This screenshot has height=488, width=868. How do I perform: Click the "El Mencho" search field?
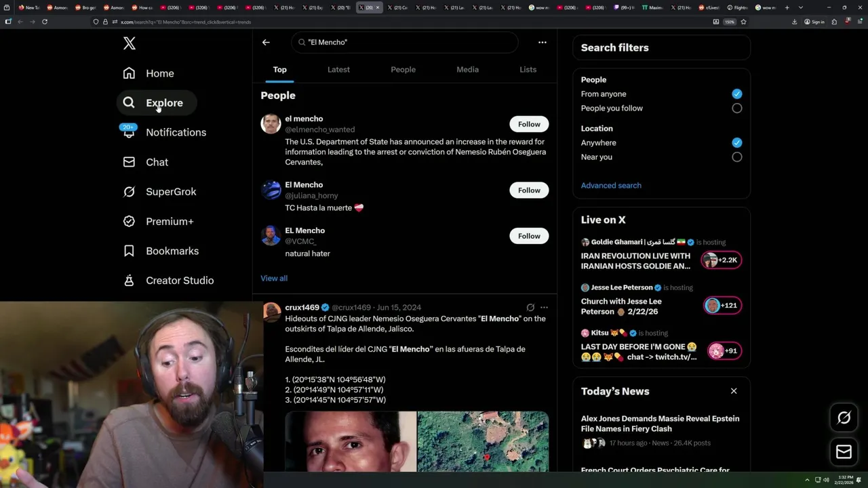tap(405, 42)
